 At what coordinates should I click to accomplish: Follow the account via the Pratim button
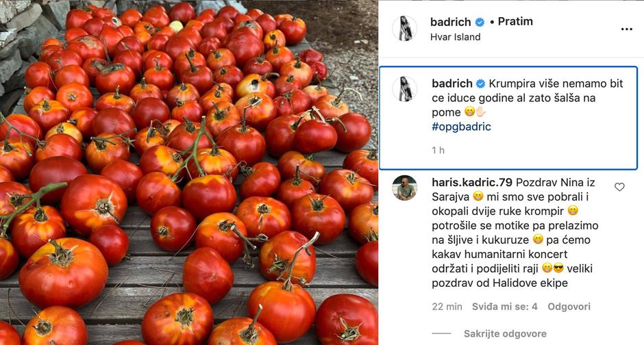pyautogui.click(x=515, y=22)
